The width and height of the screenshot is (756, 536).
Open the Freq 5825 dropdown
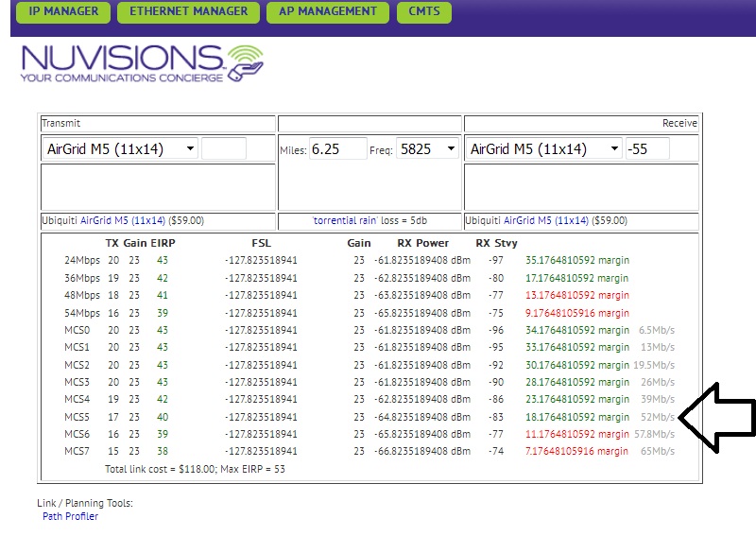click(x=428, y=148)
